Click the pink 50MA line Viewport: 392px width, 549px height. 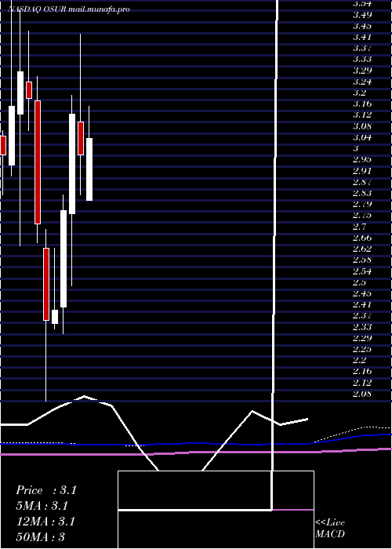pos(196,452)
